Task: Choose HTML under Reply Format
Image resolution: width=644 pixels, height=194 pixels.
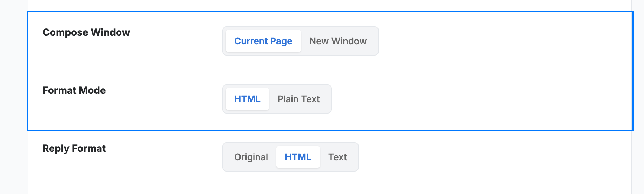Action: tap(298, 157)
